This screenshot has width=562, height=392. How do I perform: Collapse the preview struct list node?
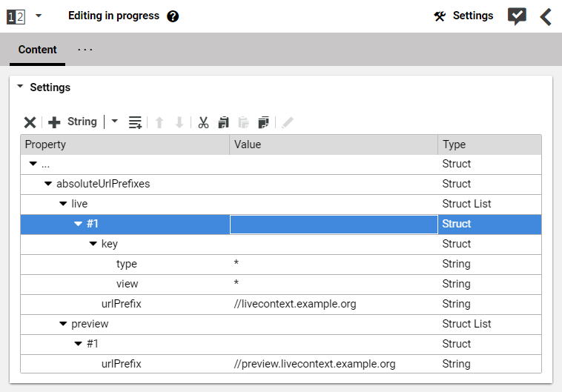(x=63, y=324)
